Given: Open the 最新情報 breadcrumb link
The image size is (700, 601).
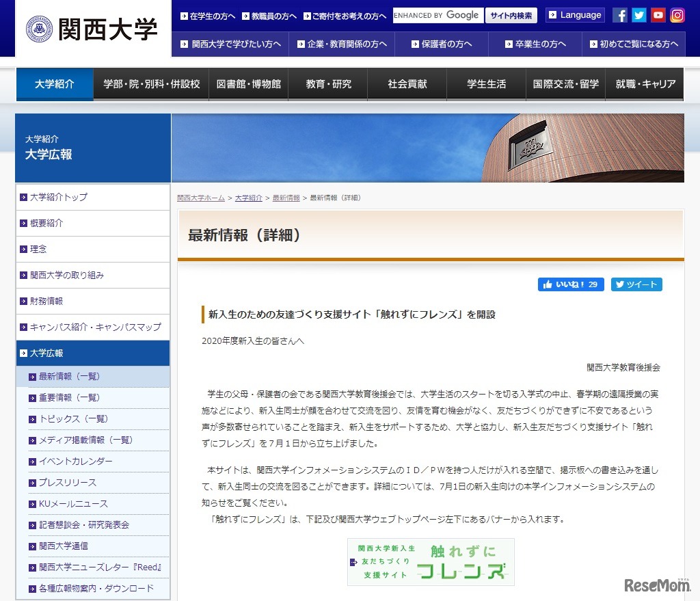Looking at the screenshot, I should click(x=286, y=197).
